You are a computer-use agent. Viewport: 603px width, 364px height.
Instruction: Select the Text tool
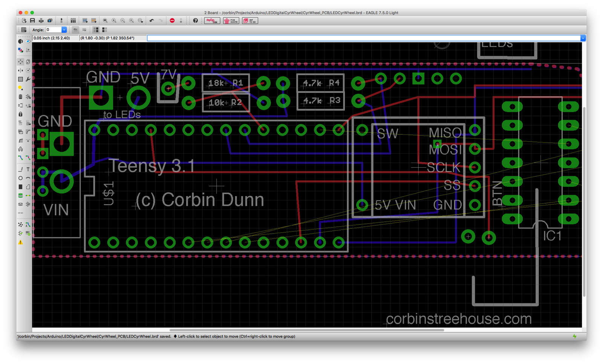click(x=28, y=170)
